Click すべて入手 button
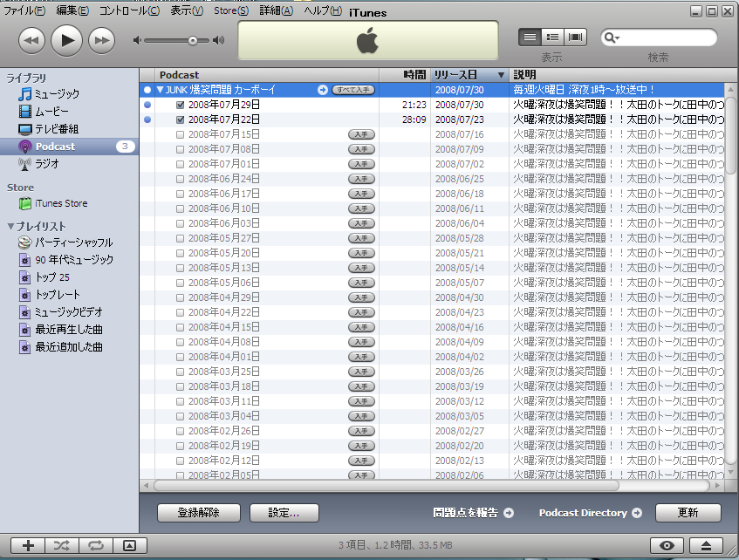The width and height of the screenshot is (739, 560). click(x=353, y=90)
